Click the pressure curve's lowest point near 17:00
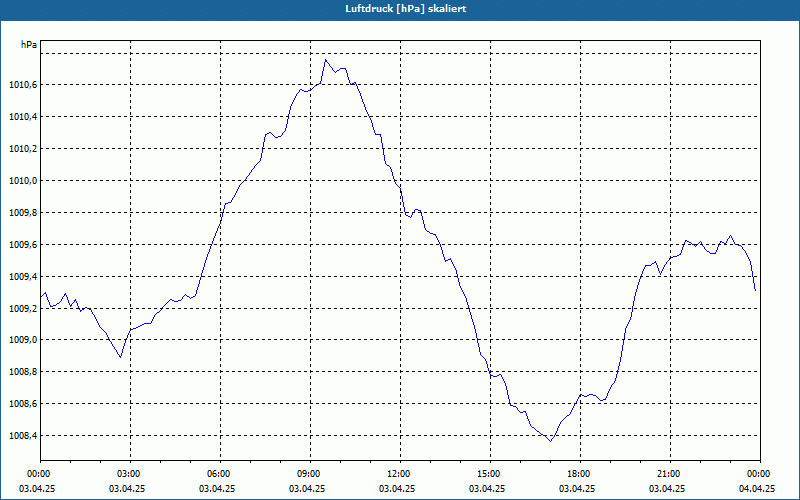The width and height of the screenshot is (800, 500). coord(551,441)
